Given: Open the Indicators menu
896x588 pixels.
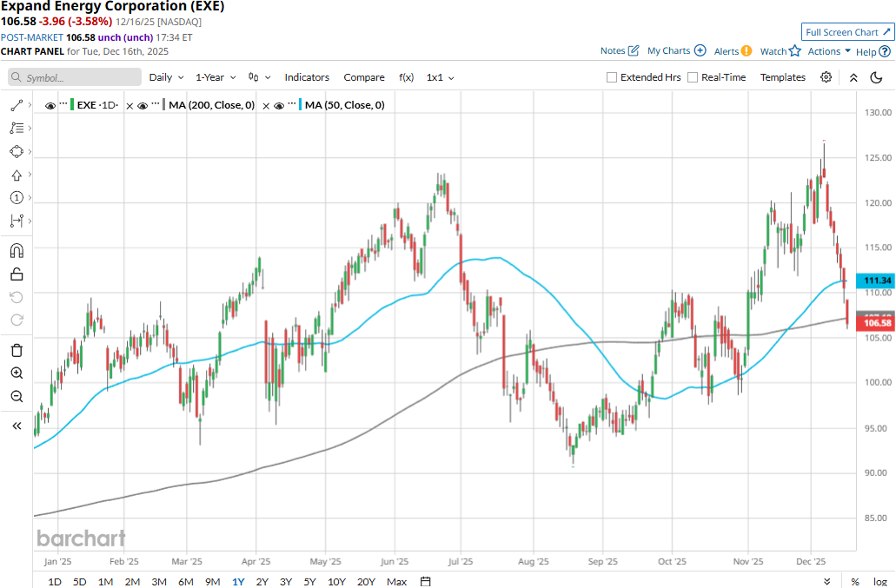Looking at the screenshot, I should [307, 77].
